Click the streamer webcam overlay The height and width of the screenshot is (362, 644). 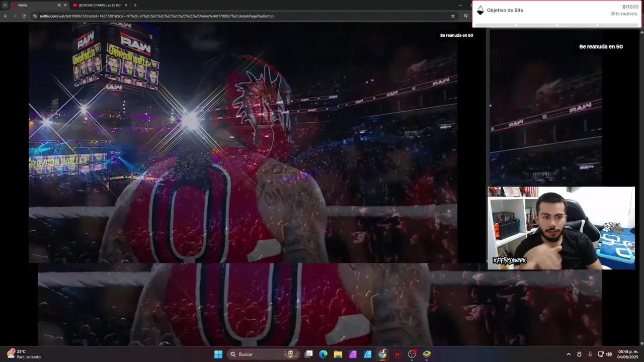561,228
